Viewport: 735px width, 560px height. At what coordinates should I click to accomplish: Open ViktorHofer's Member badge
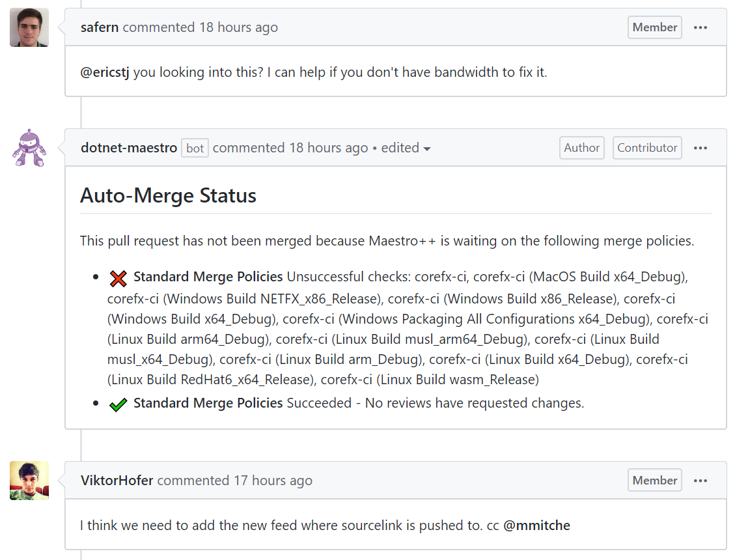click(654, 480)
